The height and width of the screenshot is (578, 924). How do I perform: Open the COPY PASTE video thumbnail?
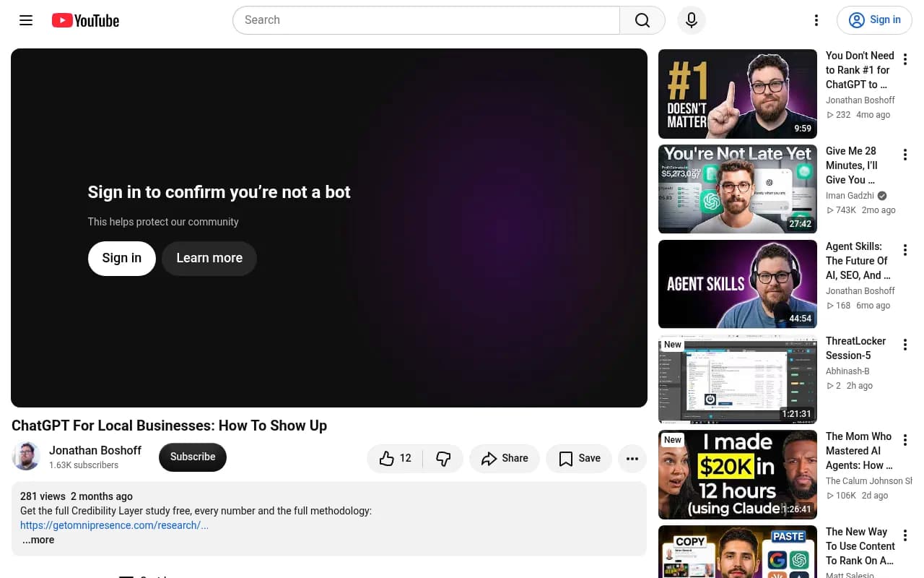(738, 552)
